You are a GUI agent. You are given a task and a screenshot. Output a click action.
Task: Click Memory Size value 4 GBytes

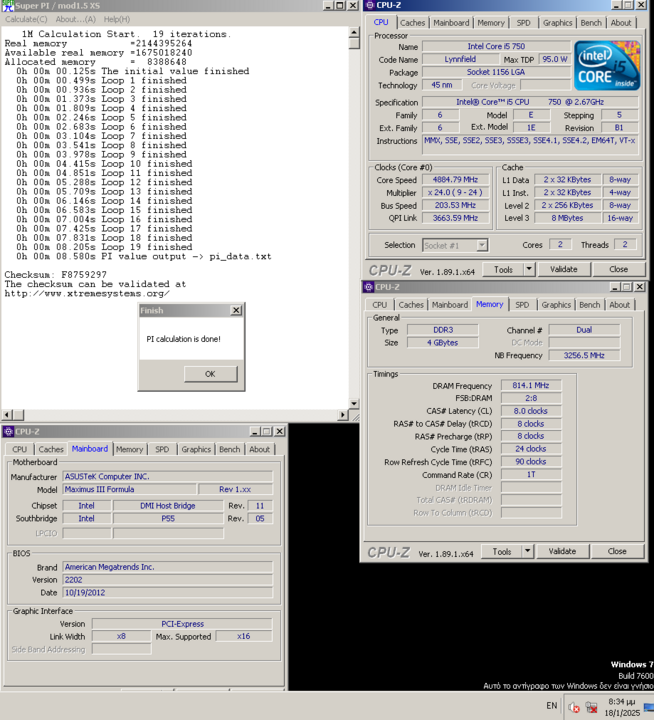pyautogui.click(x=443, y=343)
